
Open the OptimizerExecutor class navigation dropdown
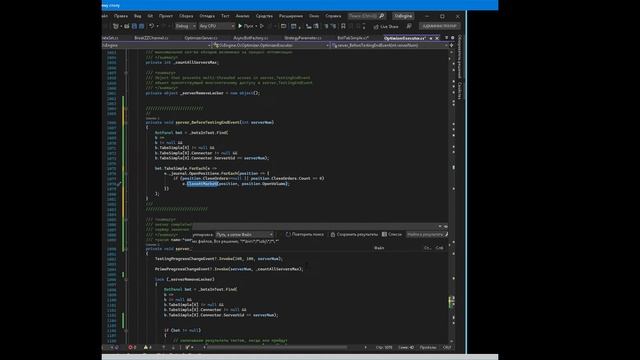[x=271, y=45]
